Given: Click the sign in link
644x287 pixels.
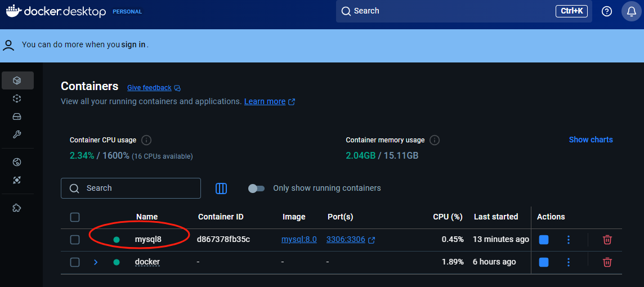Looking at the screenshot, I should 133,45.
